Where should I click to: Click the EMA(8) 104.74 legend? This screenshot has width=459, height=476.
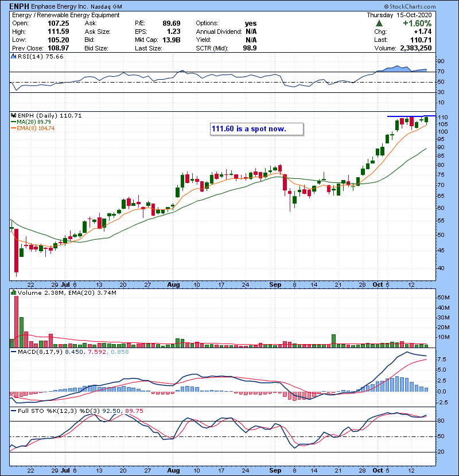[33, 128]
